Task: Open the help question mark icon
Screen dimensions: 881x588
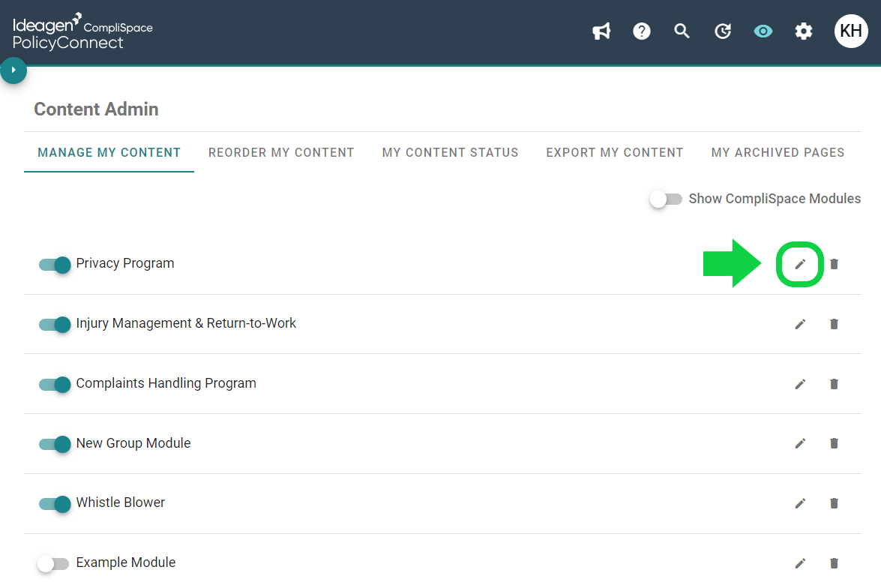Action: 642,31
